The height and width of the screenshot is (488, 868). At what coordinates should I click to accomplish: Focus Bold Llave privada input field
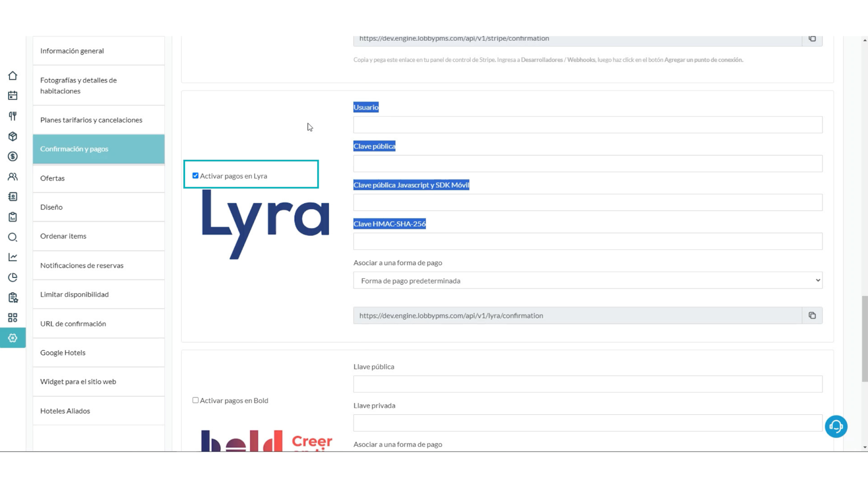[x=588, y=423]
